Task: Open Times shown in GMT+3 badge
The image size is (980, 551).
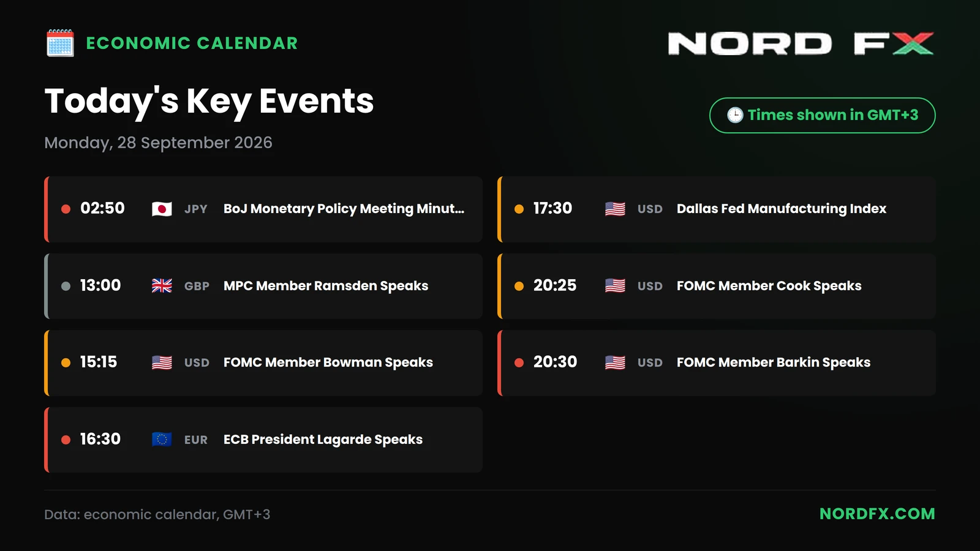Action: pyautogui.click(x=822, y=115)
